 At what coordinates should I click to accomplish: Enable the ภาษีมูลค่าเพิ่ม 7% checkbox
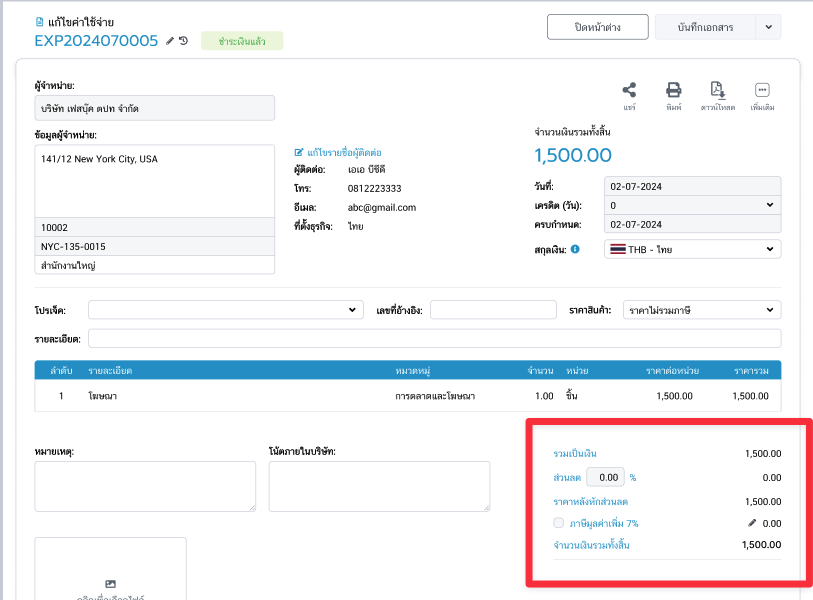tap(558, 523)
